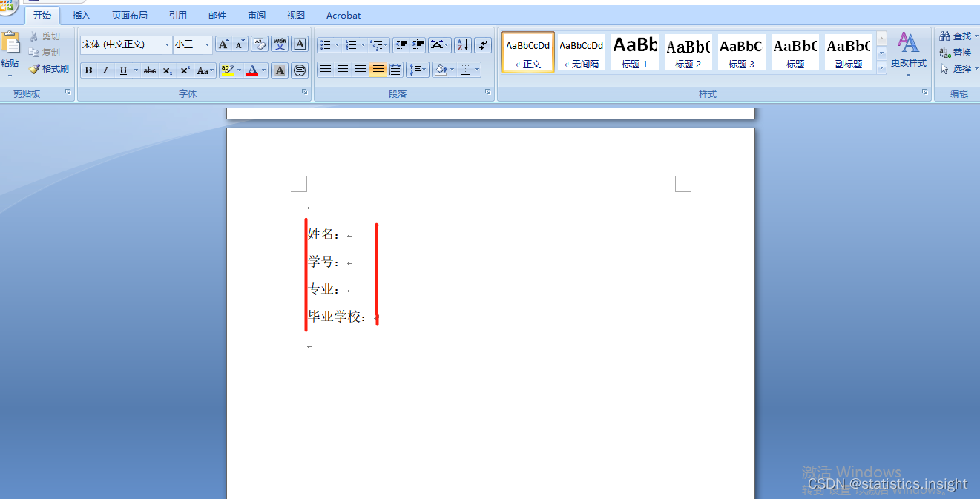Viewport: 980px width, 499px height.
Task: Switch to the 插入 (Insert) tab
Action: coord(82,16)
